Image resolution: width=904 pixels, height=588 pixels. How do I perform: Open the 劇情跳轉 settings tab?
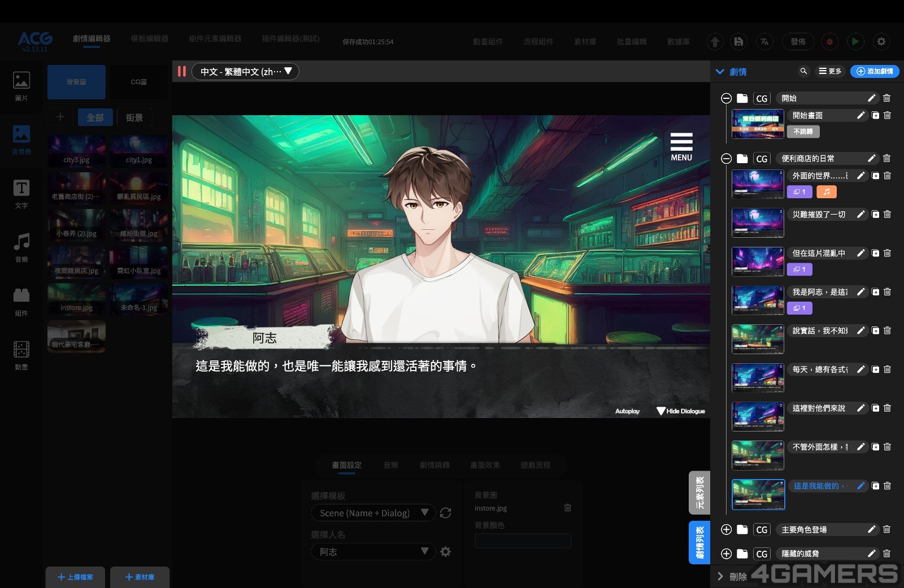(x=434, y=465)
